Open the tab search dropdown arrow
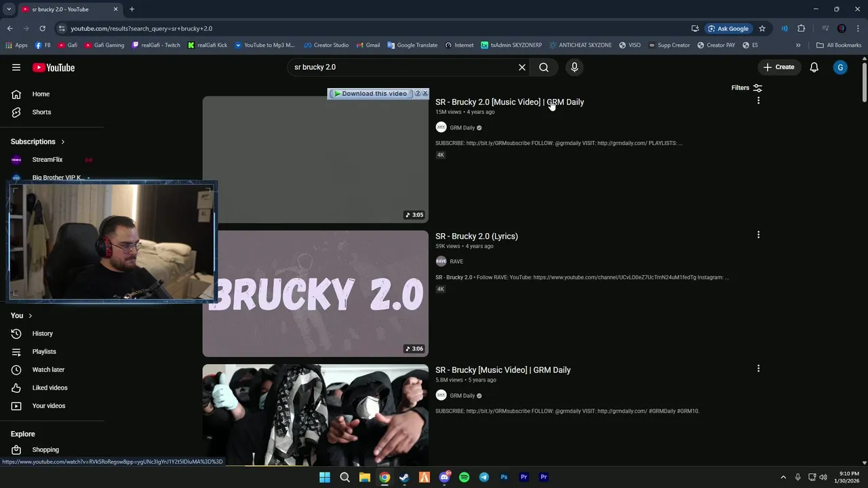868x488 pixels. (x=9, y=9)
